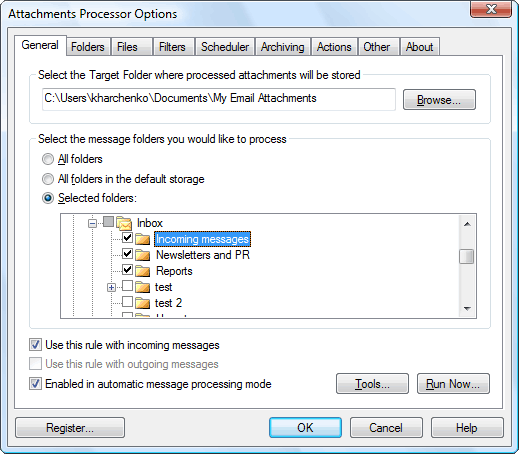519x454 pixels.
Task: Click the Inbox folder icon
Action: pos(124,223)
